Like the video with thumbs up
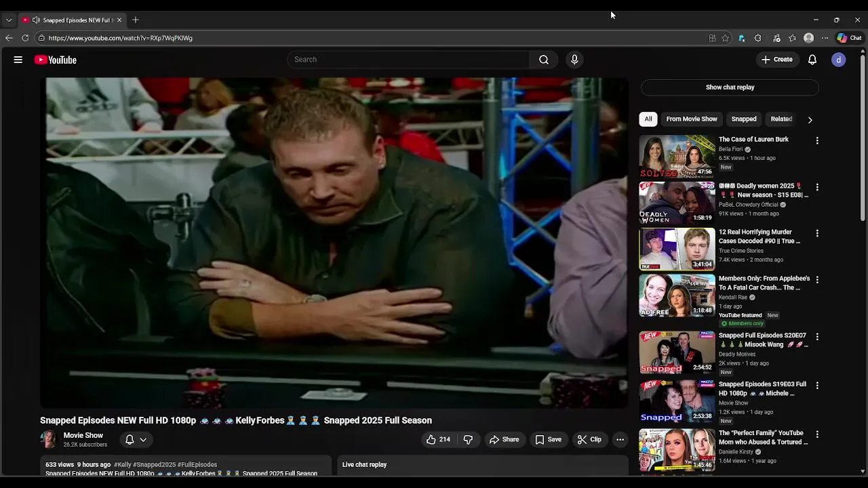Screen dimensions: 868x488 [x=438, y=439]
